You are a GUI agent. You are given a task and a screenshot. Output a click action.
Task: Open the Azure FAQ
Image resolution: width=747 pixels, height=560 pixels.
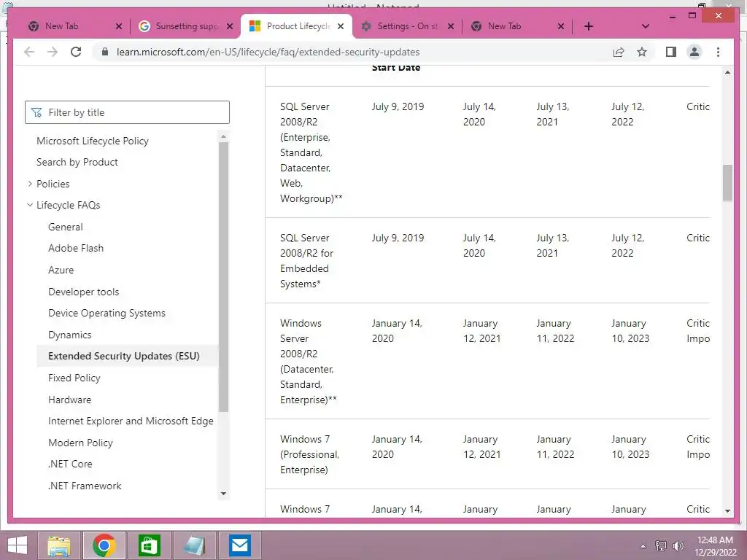[61, 270]
